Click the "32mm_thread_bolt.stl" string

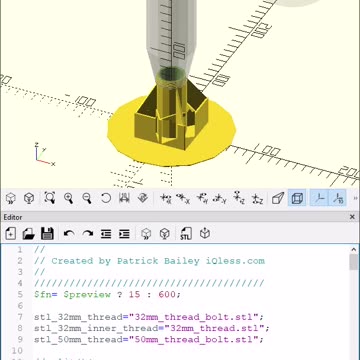(x=194, y=317)
